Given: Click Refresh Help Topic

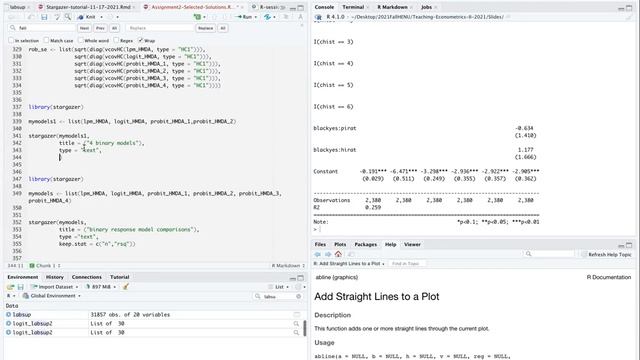Looking at the screenshot, I should (x=606, y=254).
